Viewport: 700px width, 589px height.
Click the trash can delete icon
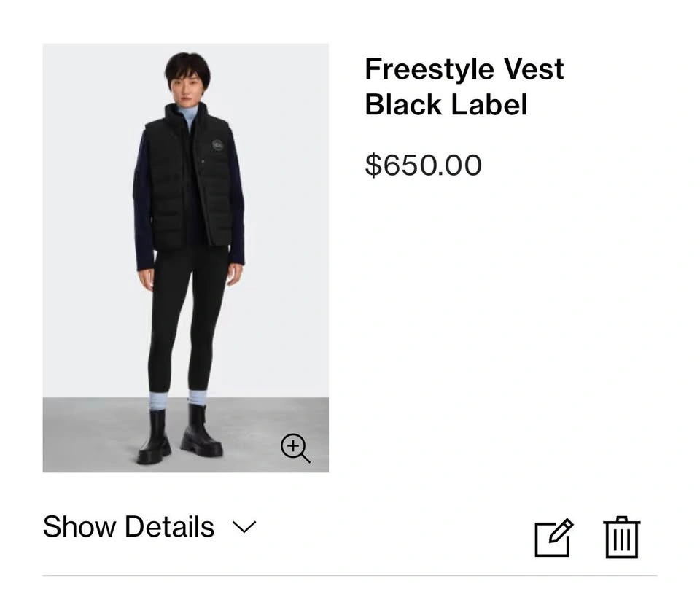point(621,537)
